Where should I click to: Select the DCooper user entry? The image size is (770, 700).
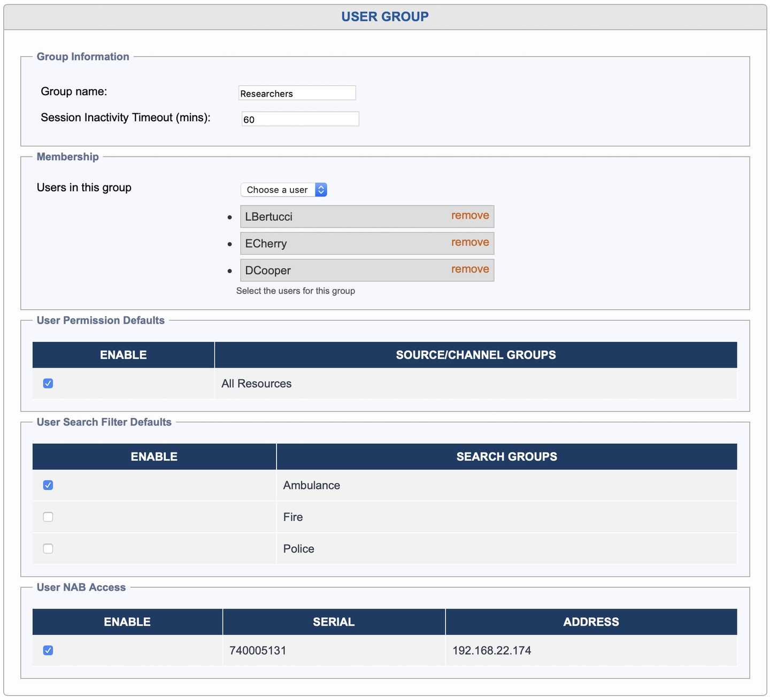[x=268, y=270]
